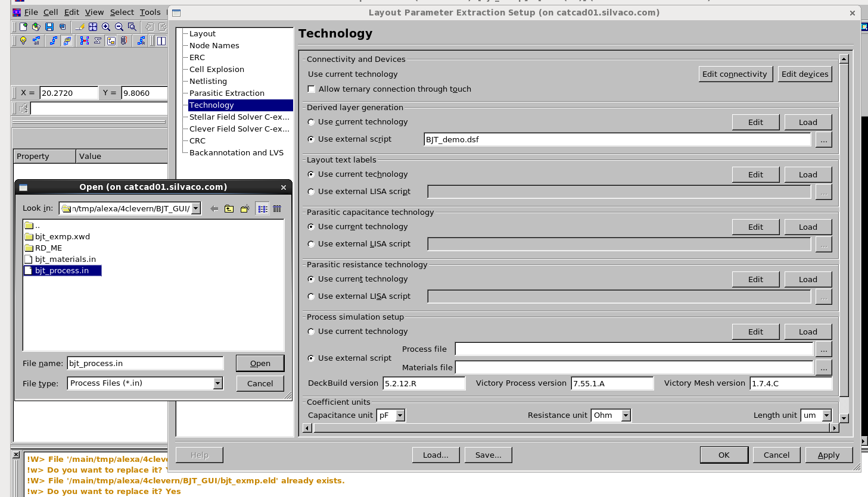
Task: Create a new folder in Open dialog
Action: [245, 209]
